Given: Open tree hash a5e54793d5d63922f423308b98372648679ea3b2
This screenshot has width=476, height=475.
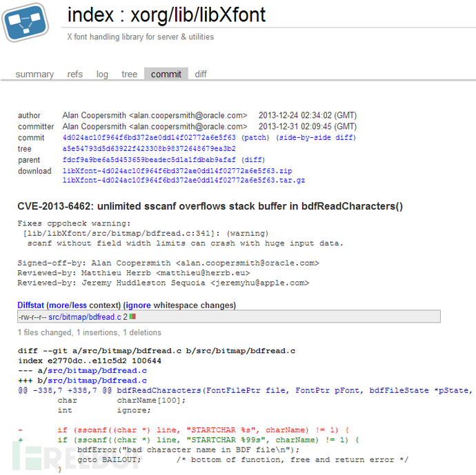Looking at the screenshot, I should (x=149, y=149).
